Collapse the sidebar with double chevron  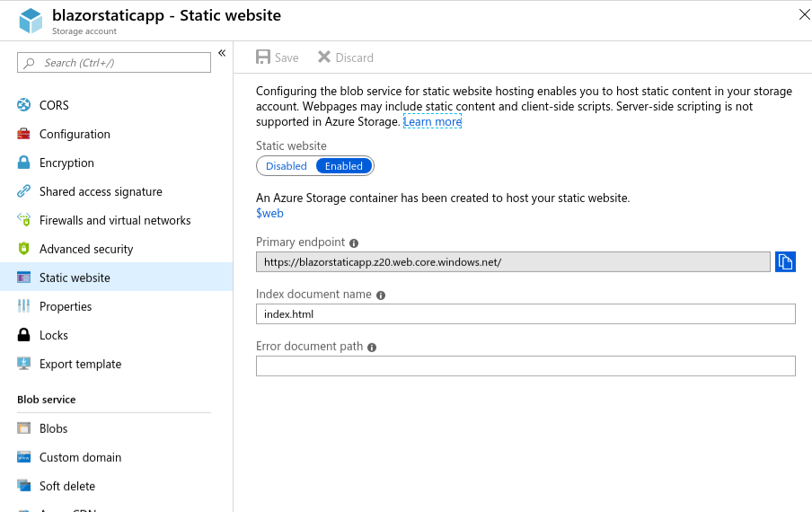(x=222, y=53)
